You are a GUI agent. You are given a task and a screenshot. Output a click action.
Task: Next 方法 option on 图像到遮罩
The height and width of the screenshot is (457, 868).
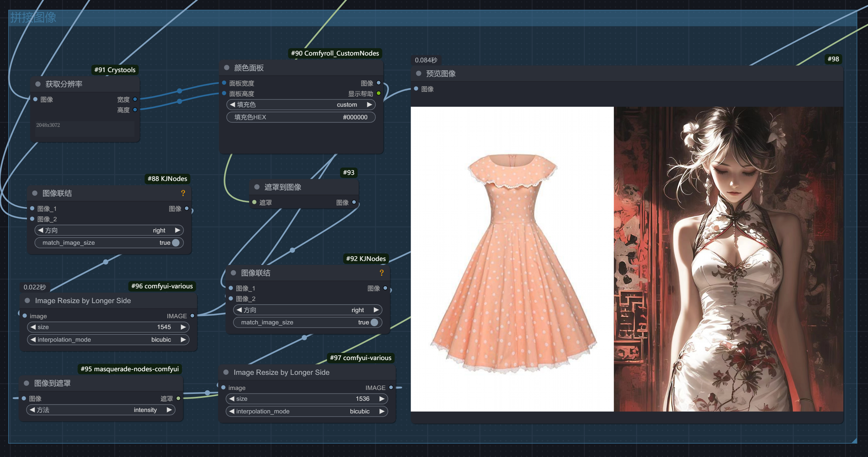pos(169,410)
